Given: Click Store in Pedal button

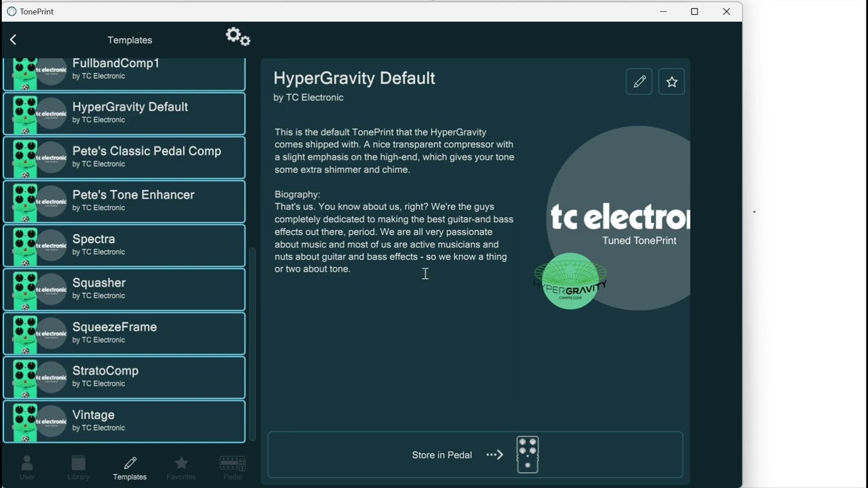Looking at the screenshot, I should (475, 455).
